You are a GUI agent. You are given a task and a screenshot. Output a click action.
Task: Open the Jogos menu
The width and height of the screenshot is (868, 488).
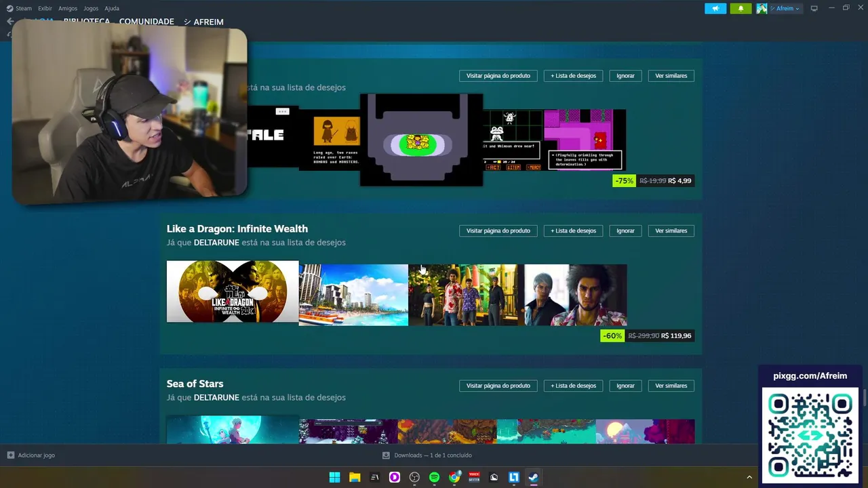pyautogui.click(x=91, y=8)
